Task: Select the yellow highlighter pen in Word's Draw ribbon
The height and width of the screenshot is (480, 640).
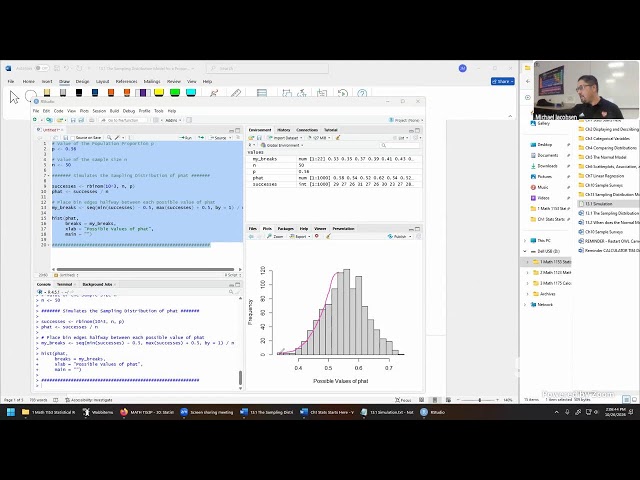Action: [x=159, y=93]
